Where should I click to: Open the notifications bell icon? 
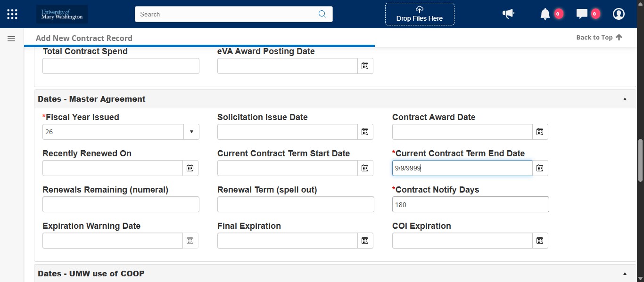pos(545,14)
